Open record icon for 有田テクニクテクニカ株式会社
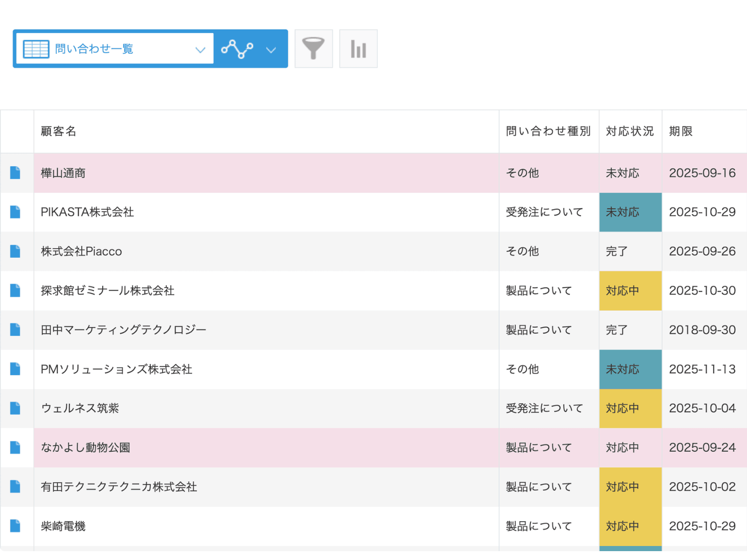Screen dimensions: 747x560 click(15, 487)
